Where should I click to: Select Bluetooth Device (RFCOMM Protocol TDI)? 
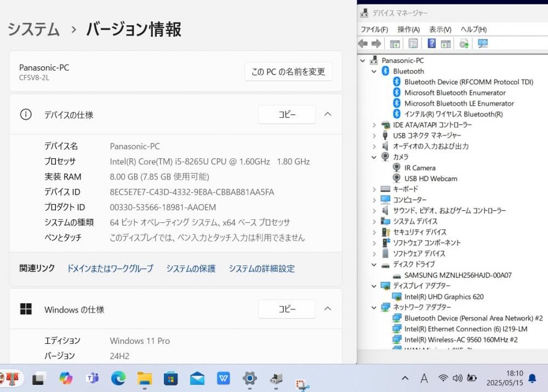[469, 82]
